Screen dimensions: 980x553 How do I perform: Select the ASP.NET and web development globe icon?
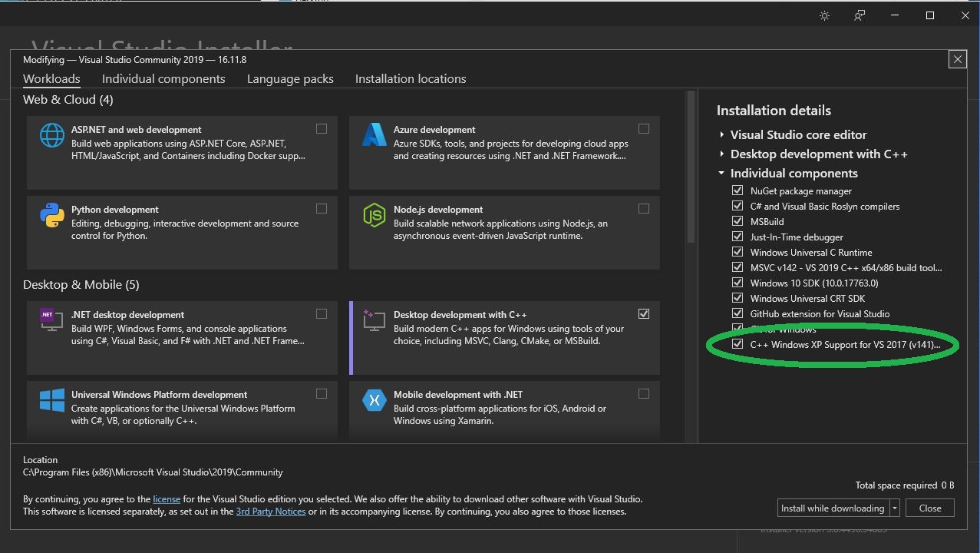pos(51,134)
